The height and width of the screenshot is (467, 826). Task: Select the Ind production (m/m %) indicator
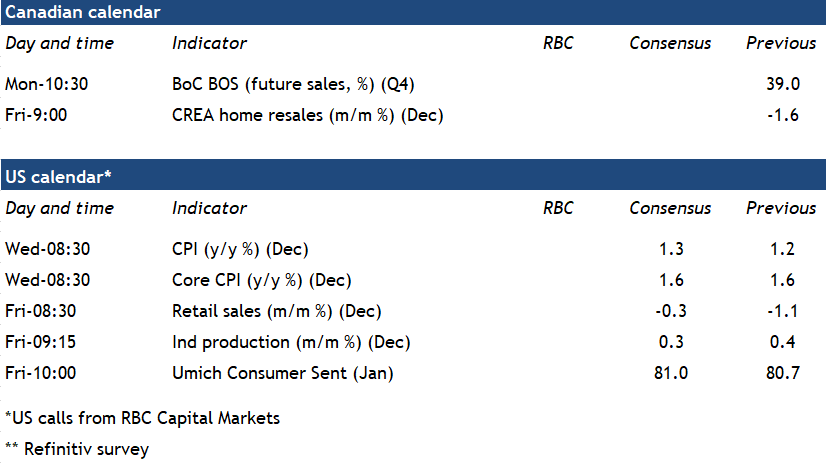tap(291, 342)
